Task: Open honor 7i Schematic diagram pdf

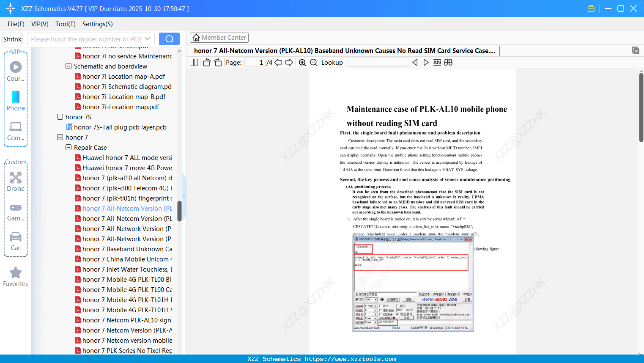Action: point(123,87)
